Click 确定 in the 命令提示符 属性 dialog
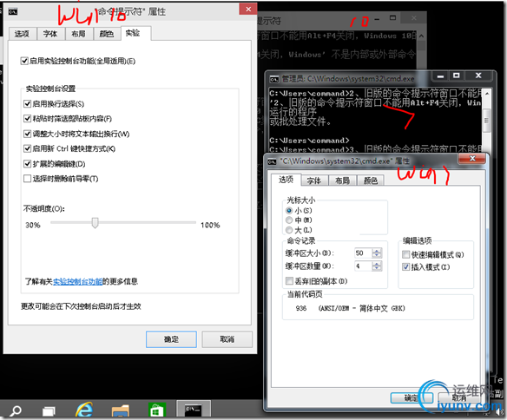 pyautogui.click(x=171, y=339)
